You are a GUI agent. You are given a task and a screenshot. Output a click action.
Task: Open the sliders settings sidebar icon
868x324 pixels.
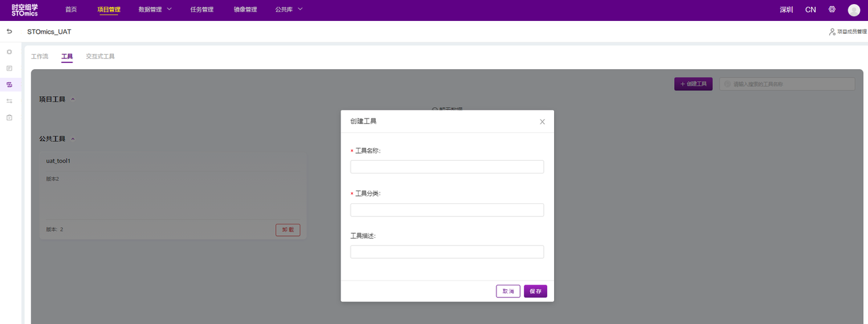(x=9, y=101)
